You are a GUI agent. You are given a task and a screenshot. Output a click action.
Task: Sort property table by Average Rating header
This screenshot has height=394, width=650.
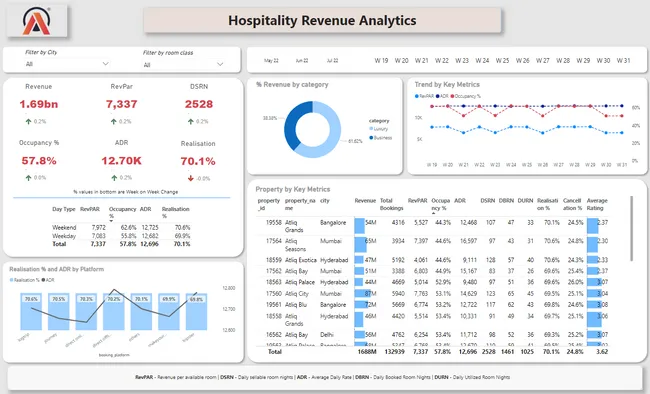[597, 204]
